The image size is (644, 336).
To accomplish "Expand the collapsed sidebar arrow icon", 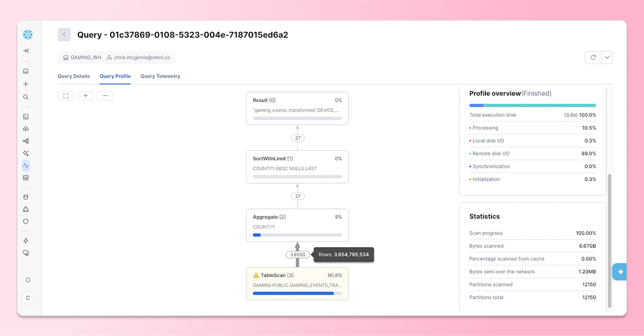I will pyautogui.click(x=26, y=51).
